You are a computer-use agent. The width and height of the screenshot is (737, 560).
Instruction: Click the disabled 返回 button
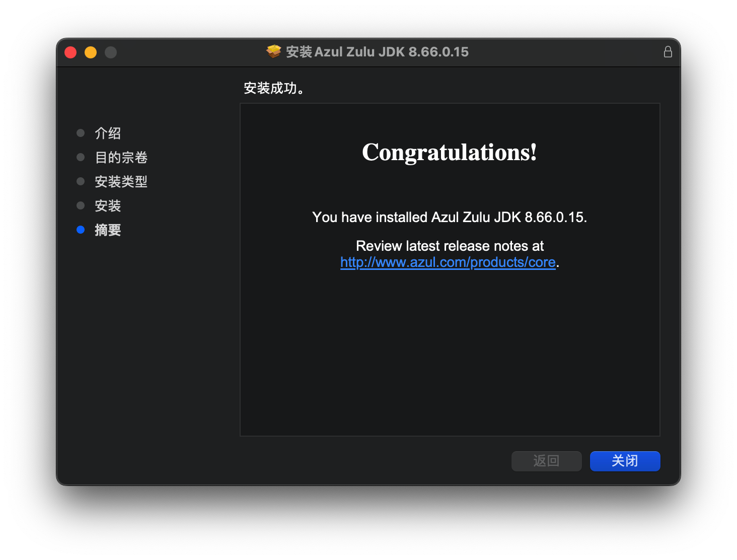click(546, 461)
